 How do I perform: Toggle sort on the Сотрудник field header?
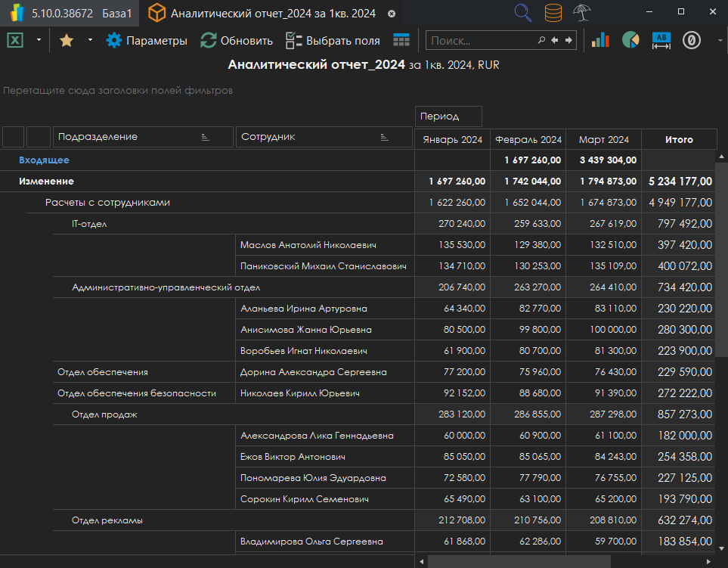(384, 137)
